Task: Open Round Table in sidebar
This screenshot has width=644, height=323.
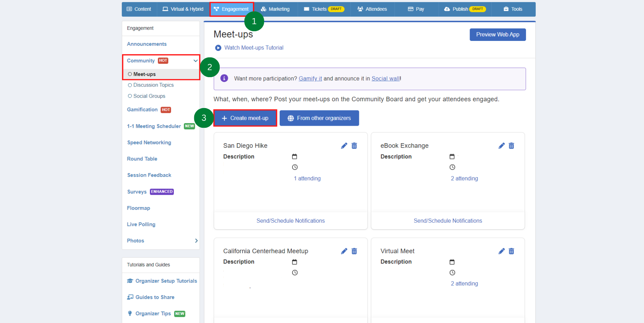Action: point(142,159)
